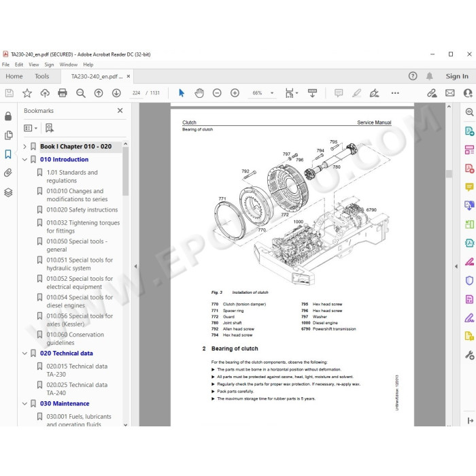Open 010.060 Conservation guidelines bookmark
Viewport: 476px width, 476px height.
coord(75,339)
